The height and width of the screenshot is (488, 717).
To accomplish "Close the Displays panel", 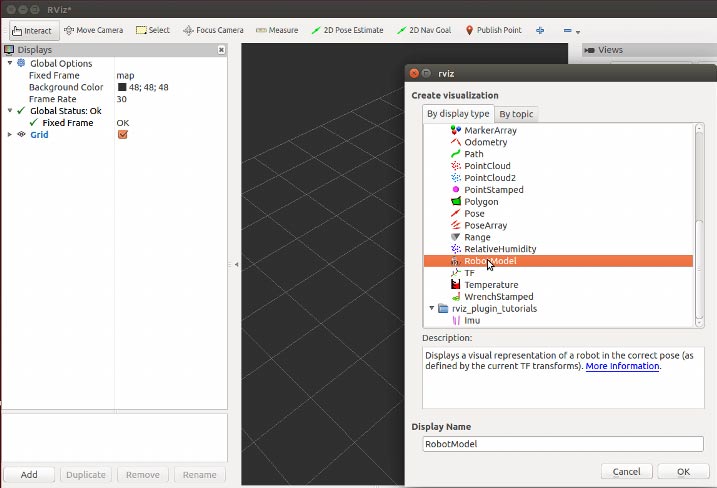I will [x=221, y=49].
